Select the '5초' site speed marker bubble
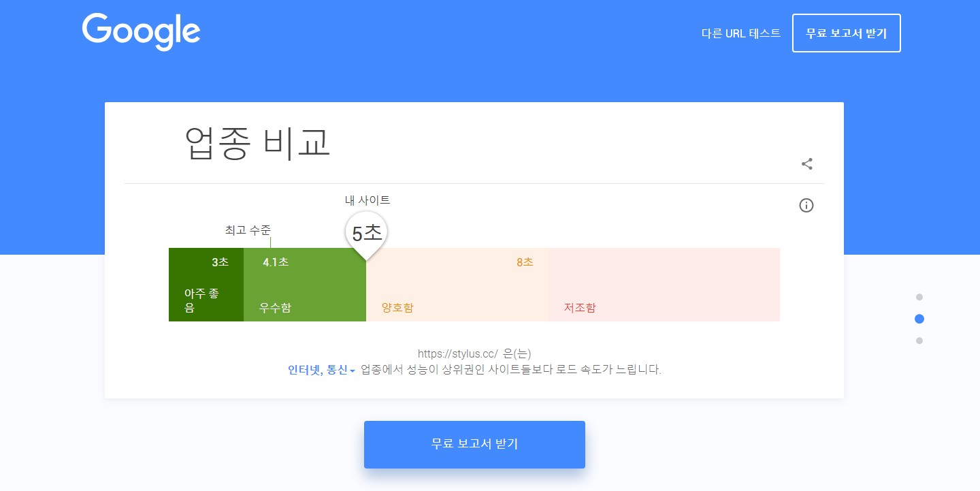980x491 pixels. coord(366,234)
